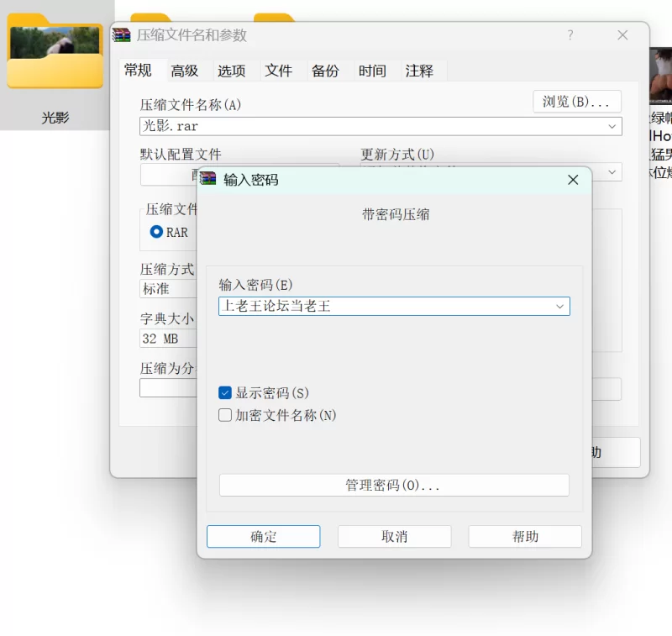Image resolution: width=672 pixels, height=636 pixels.
Task: Click the 取消 button in password dialog
Action: click(394, 537)
